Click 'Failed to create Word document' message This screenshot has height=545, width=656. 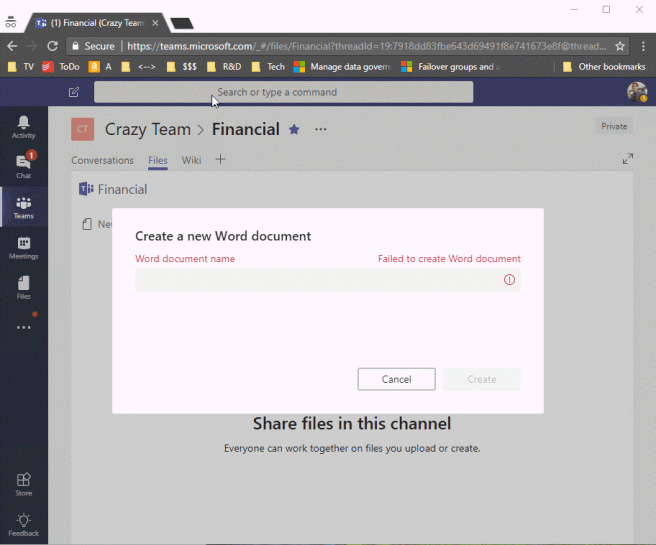(449, 258)
